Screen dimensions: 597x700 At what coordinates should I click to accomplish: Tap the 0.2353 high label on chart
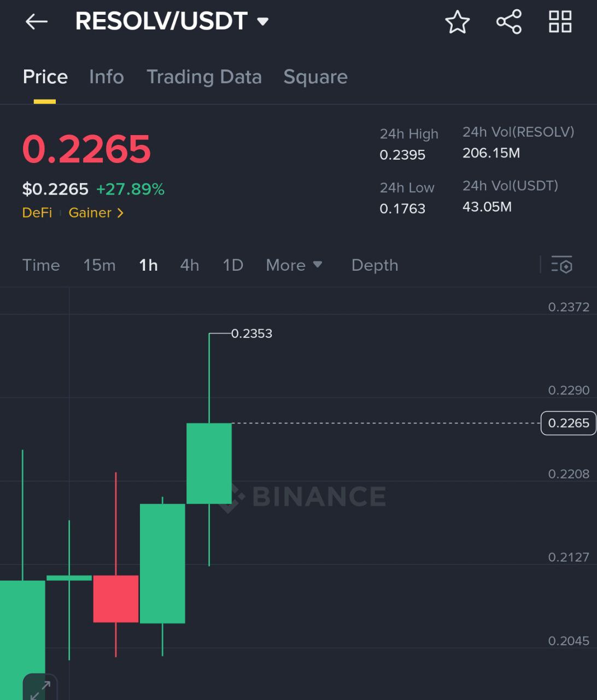click(251, 334)
